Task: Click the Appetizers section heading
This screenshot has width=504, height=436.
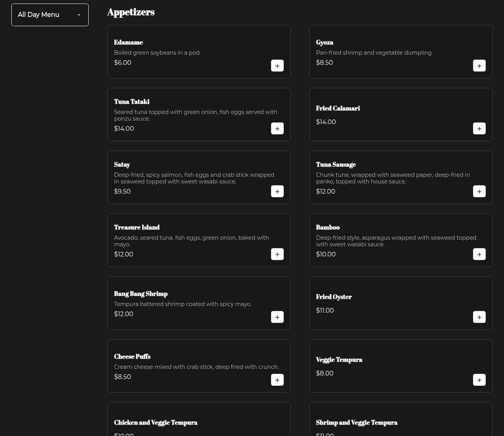Action: [131, 12]
